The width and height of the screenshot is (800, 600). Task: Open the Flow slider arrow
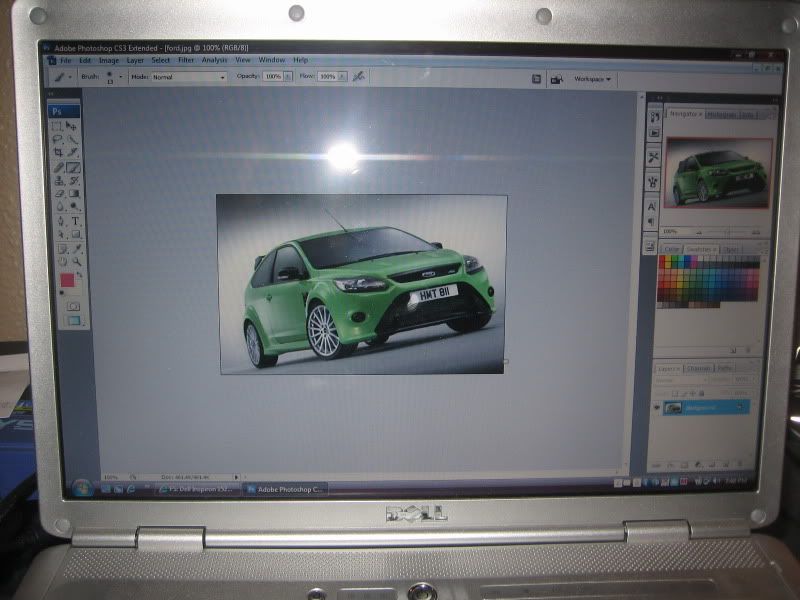342,77
